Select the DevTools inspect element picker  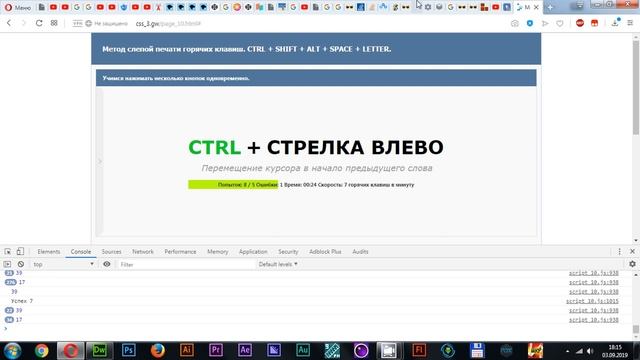(x=8, y=251)
